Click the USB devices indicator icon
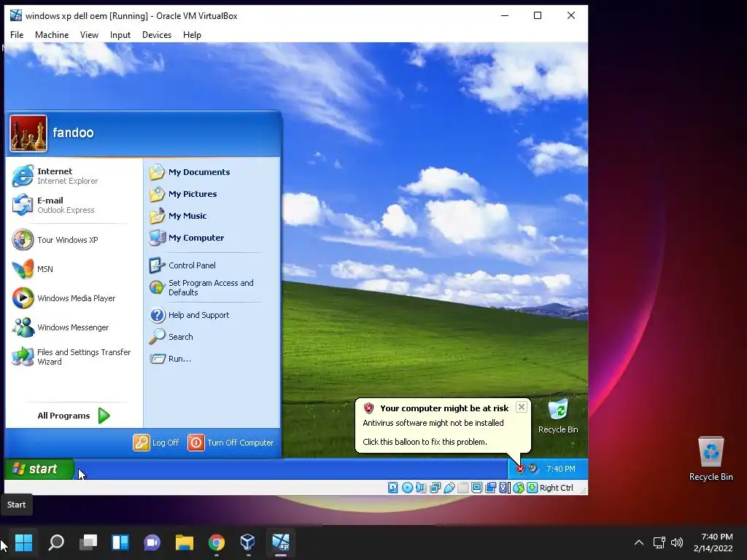The width and height of the screenshot is (747, 560). click(449, 488)
